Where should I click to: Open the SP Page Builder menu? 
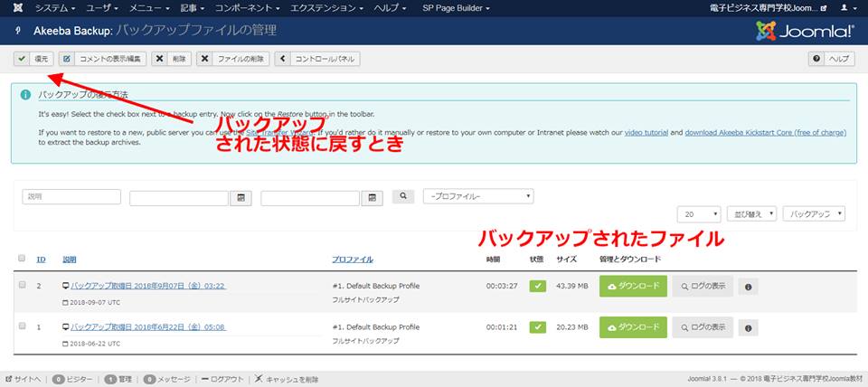[456, 8]
